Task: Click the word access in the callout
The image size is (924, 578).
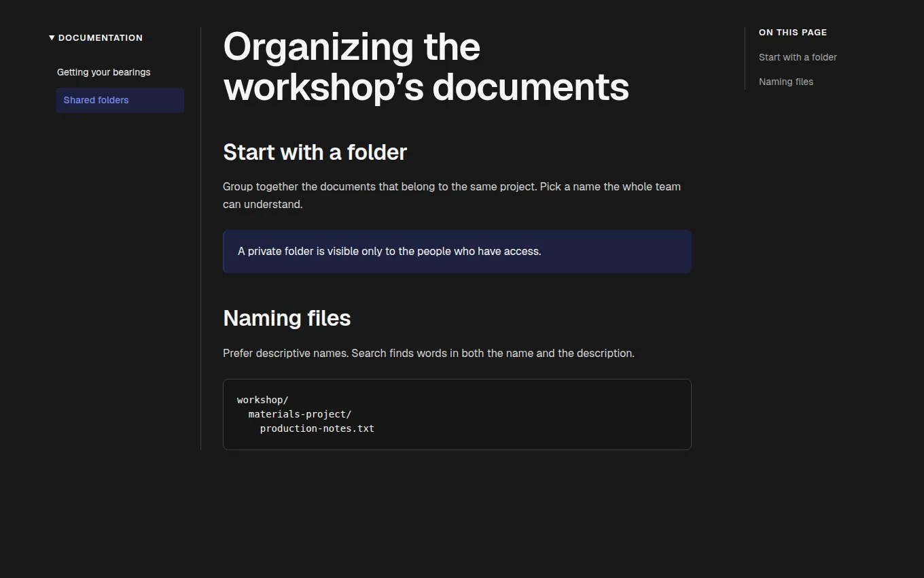Action: [x=522, y=252]
